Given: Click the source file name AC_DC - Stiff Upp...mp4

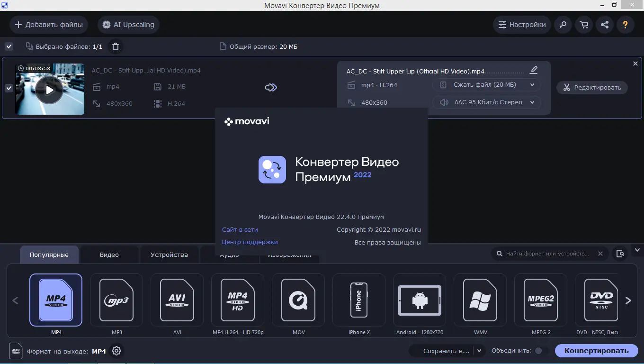Looking at the screenshot, I should [146, 70].
